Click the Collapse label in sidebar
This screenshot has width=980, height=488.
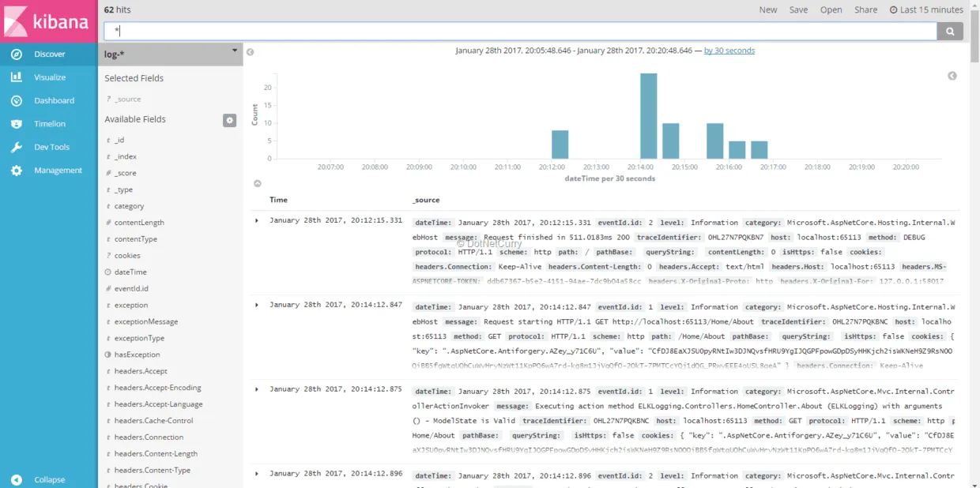click(x=50, y=479)
